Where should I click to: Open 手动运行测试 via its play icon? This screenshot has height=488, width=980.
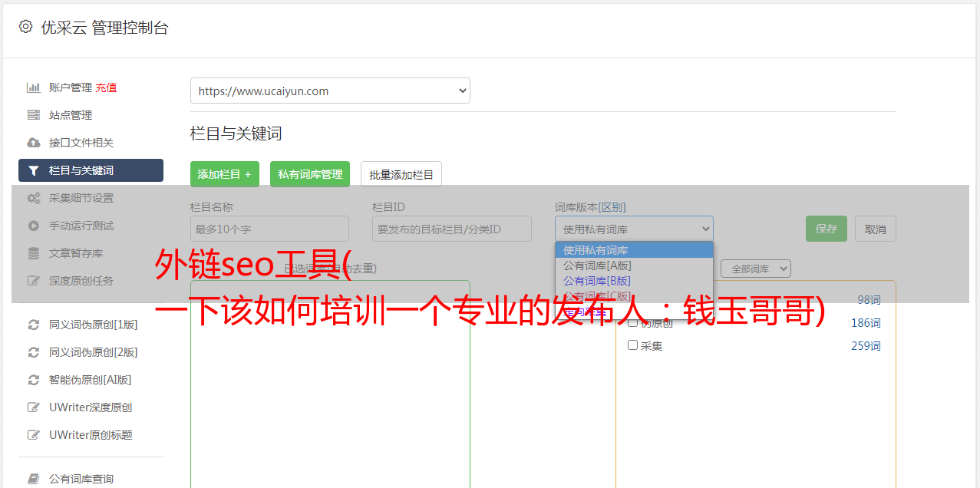[34, 226]
